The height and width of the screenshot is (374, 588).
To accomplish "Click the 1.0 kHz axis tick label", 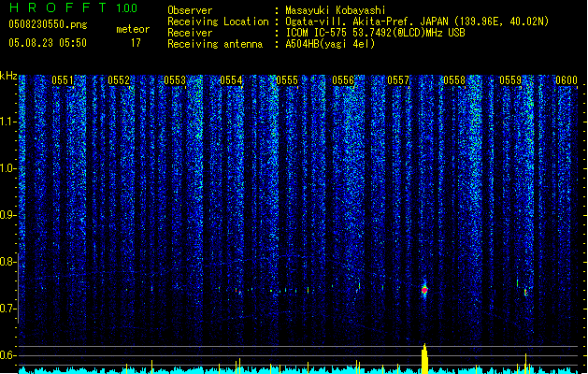I will 8,168.
